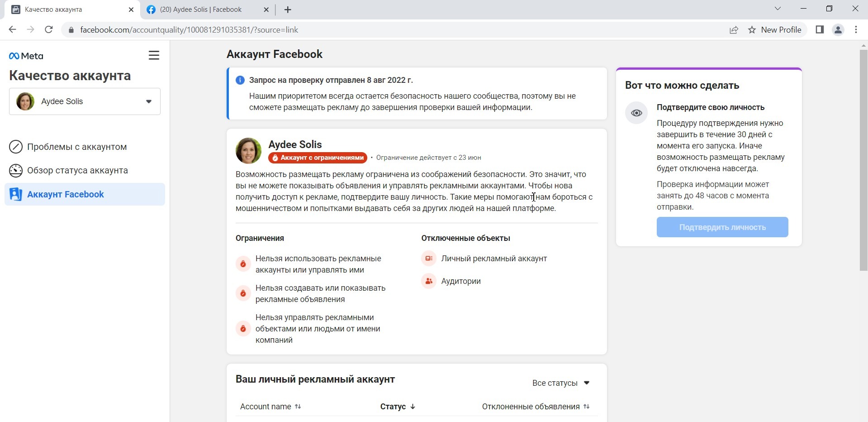Open the browser profile avatar icon
The width and height of the screenshot is (868, 422).
[x=838, y=30]
